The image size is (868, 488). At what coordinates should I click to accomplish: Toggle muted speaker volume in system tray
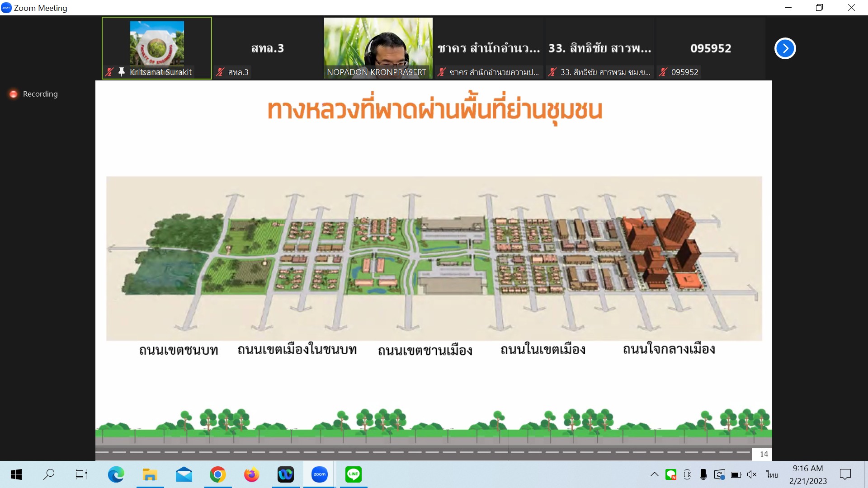tap(752, 474)
